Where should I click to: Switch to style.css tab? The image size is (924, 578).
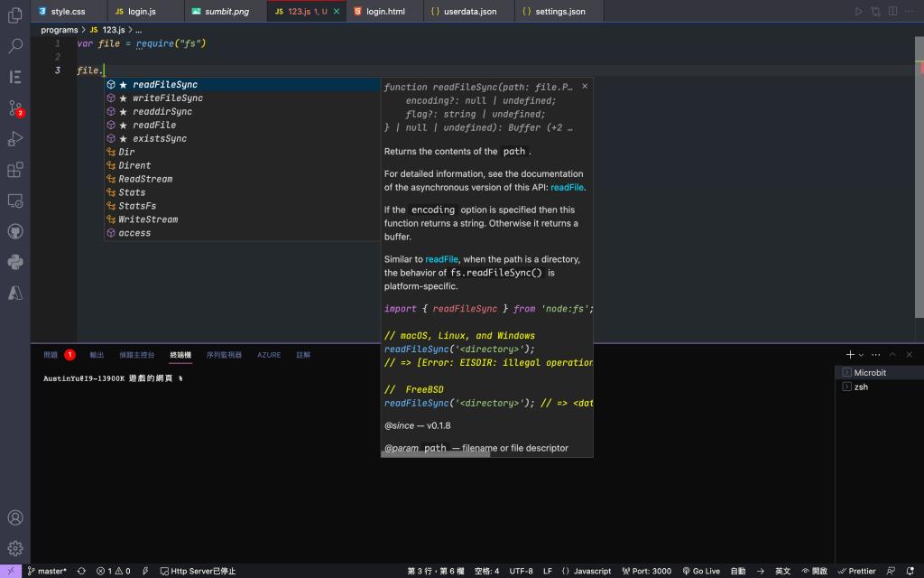point(69,11)
